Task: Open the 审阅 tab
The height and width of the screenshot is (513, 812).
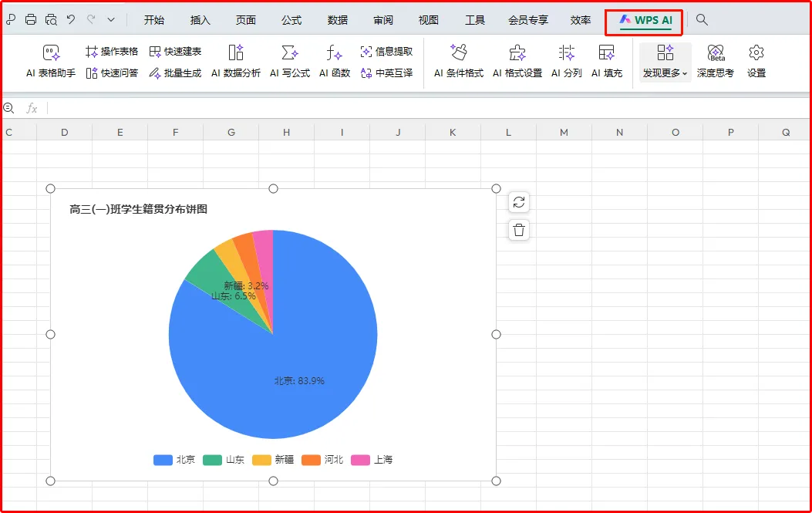Action: [x=382, y=20]
